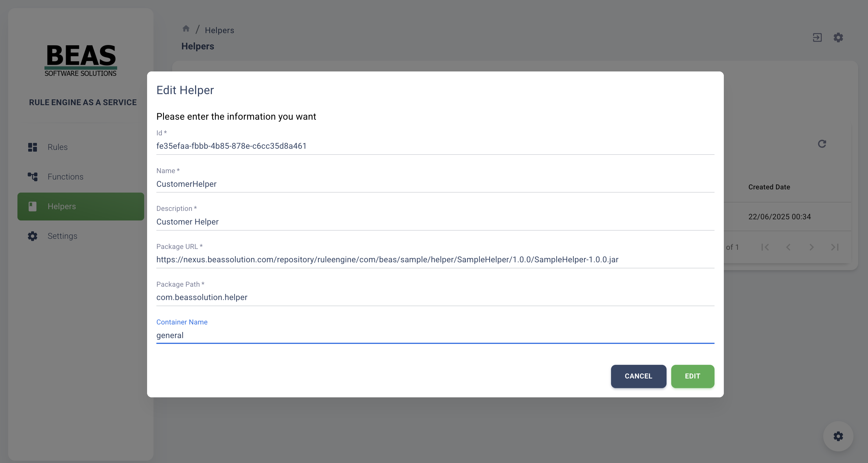Go to previous page arrow

pos(788,247)
